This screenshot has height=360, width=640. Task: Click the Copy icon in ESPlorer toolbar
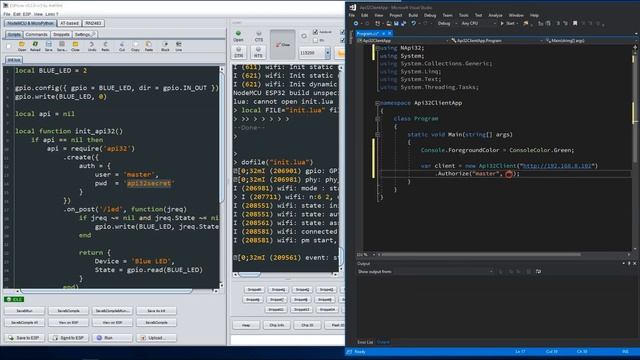(x=135, y=46)
